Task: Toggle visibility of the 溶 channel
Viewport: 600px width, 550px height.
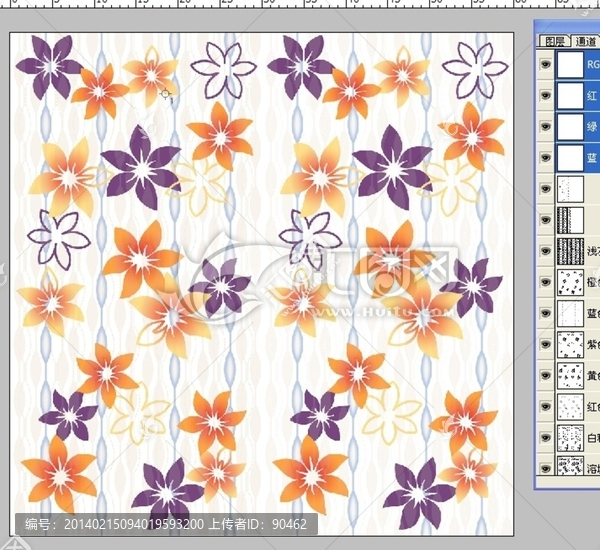Action: click(x=546, y=468)
